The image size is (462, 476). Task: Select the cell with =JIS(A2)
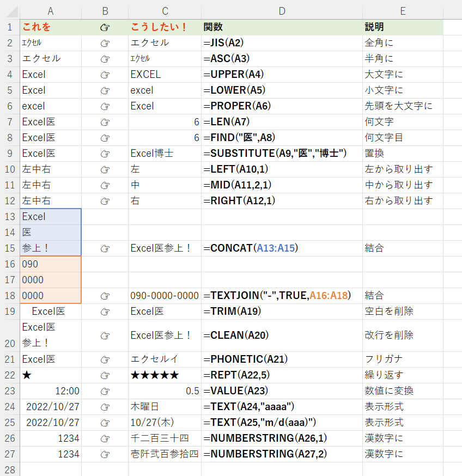point(282,43)
